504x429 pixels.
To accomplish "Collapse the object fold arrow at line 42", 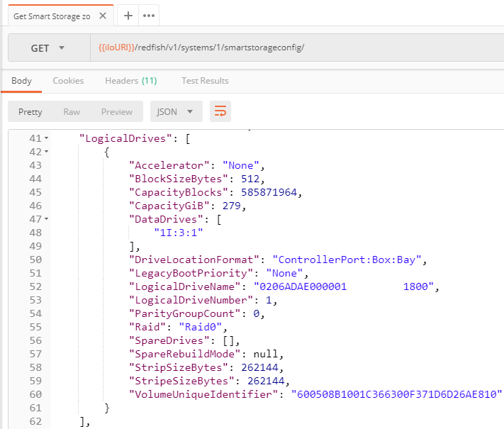I will click(47, 152).
